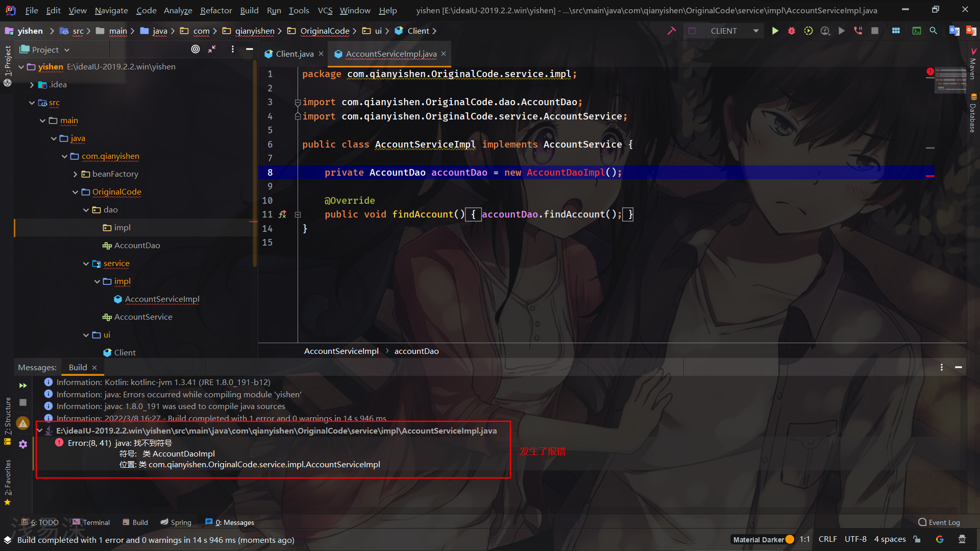Open the TODO tool window

[40, 522]
